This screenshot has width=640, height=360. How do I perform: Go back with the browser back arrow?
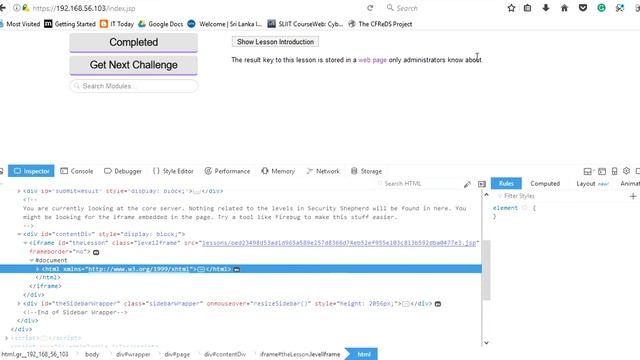click(2, 8)
